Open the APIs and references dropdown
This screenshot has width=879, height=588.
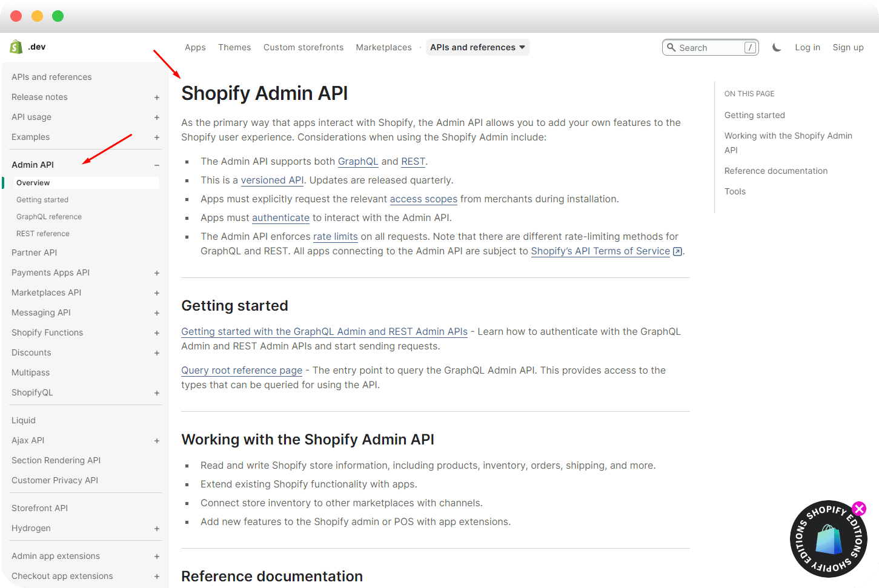pyautogui.click(x=477, y=47)
